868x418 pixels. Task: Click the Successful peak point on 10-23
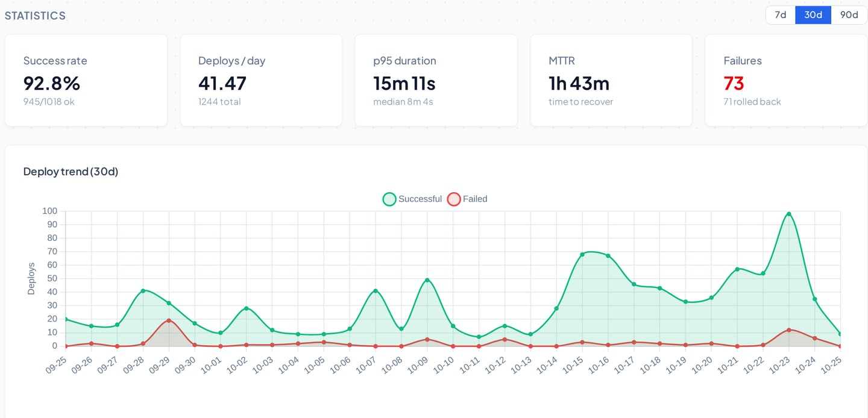(x=788, y=214)
